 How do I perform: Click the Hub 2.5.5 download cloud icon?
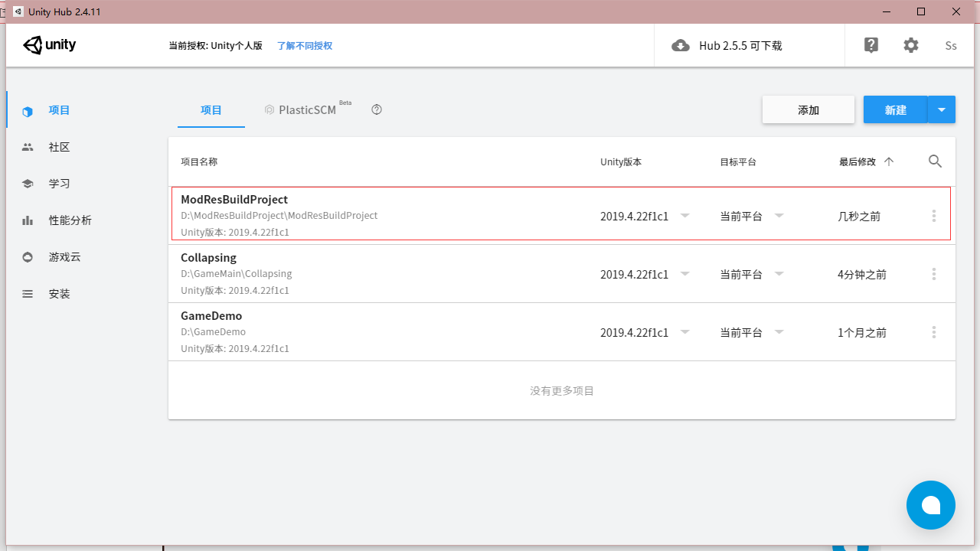pyautogui.click(x=680, y=46)
